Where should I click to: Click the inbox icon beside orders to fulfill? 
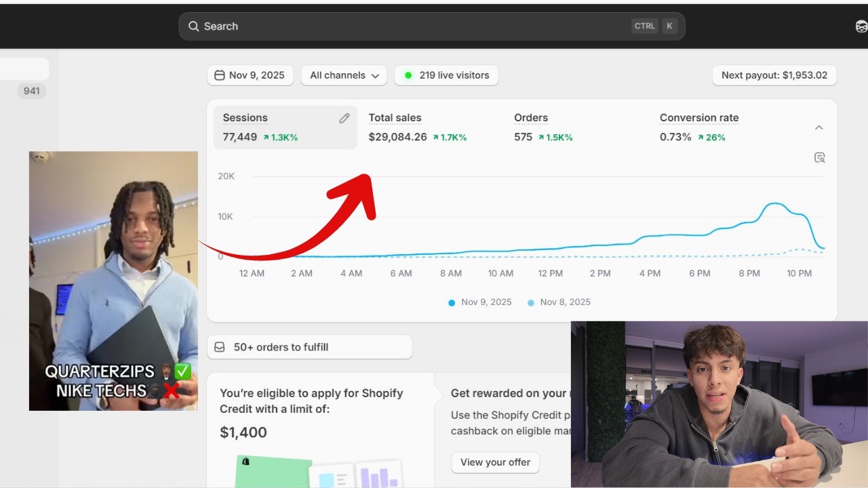pyautogui.click(x=220, y=347)
